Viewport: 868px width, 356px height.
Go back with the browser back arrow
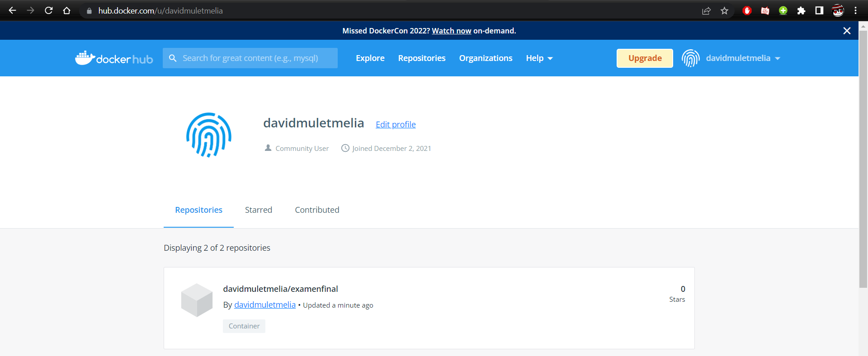12,10
